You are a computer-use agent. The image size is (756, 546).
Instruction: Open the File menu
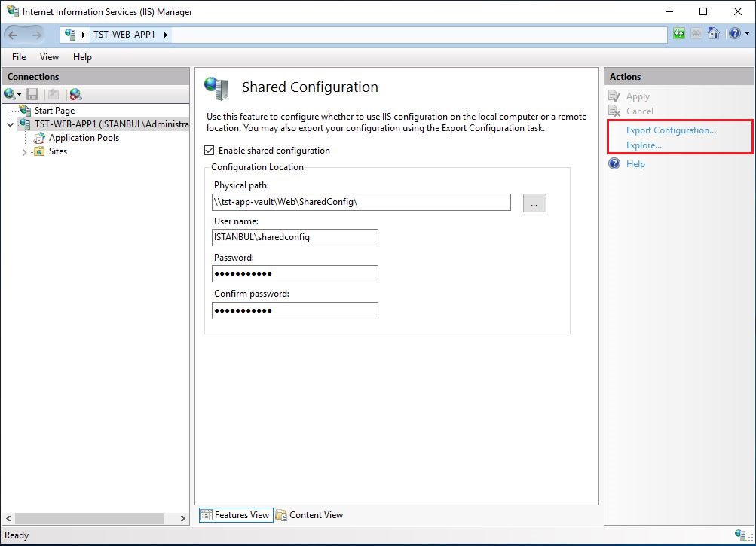19,57
